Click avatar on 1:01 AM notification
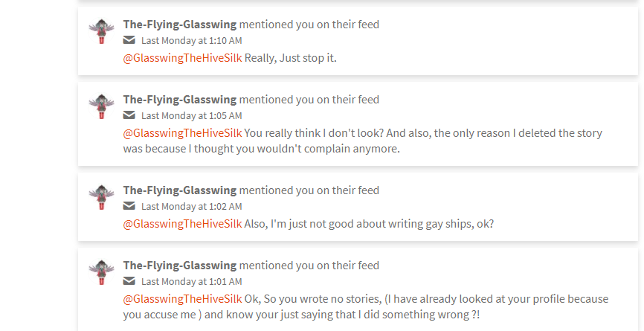Image resolution: width=644 pixels, height=331 pixels. (x=101, y=272)
